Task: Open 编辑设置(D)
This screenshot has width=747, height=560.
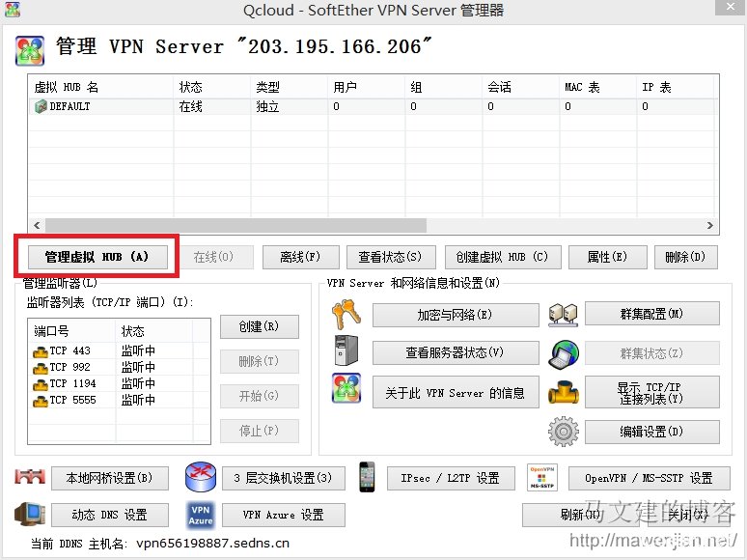Action: 652,432
